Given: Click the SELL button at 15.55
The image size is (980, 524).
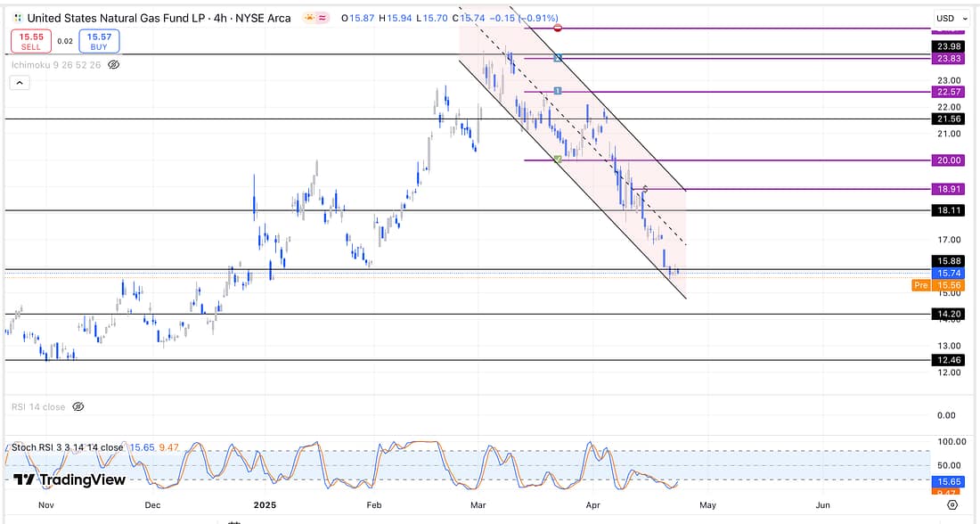Looking at the screenshot, I should click(31, 41).
